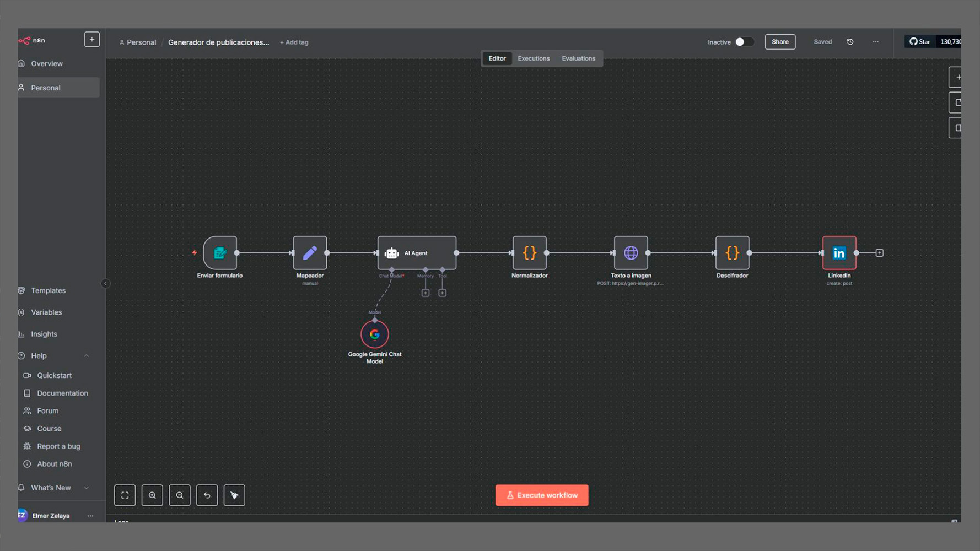Open the LinkedIn create post node
980x551 pixels.
tap(839, 253)
